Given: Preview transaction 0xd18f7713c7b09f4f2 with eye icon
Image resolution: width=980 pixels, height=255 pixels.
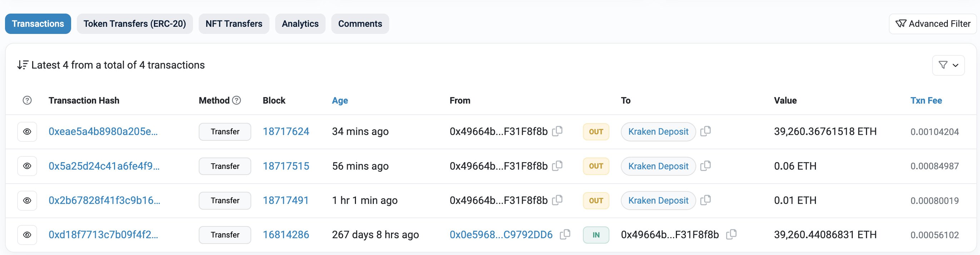Looking at the screenshot, I should click(x=27, y=235).
